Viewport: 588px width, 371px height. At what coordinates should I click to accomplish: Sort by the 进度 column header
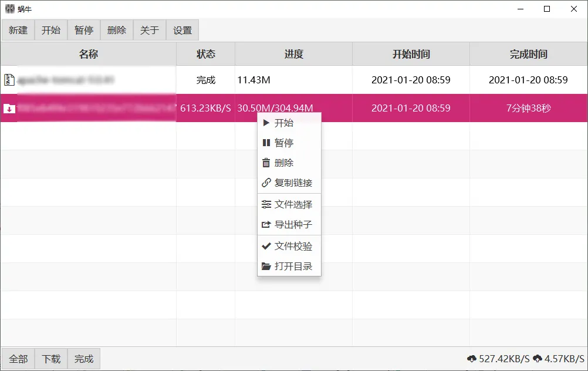click(x=293, y=54)
